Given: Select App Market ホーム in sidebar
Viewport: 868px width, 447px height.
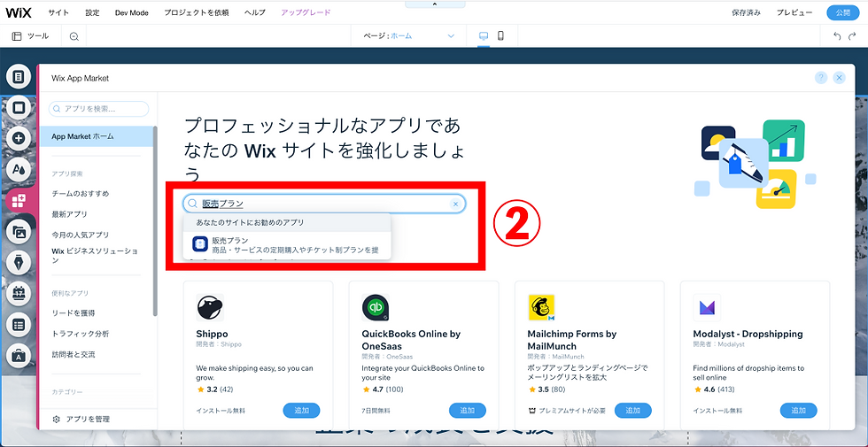Looking at the screenshot, I should pos(97,136).
